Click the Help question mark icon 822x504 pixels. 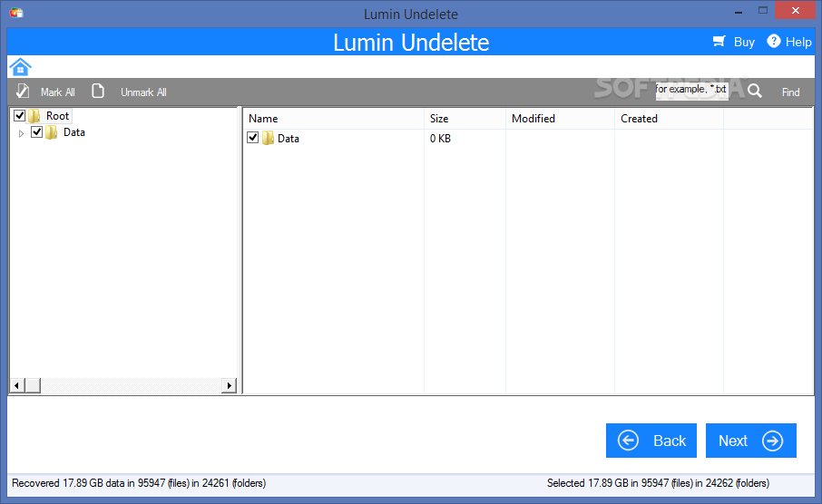tap(773, 41)
